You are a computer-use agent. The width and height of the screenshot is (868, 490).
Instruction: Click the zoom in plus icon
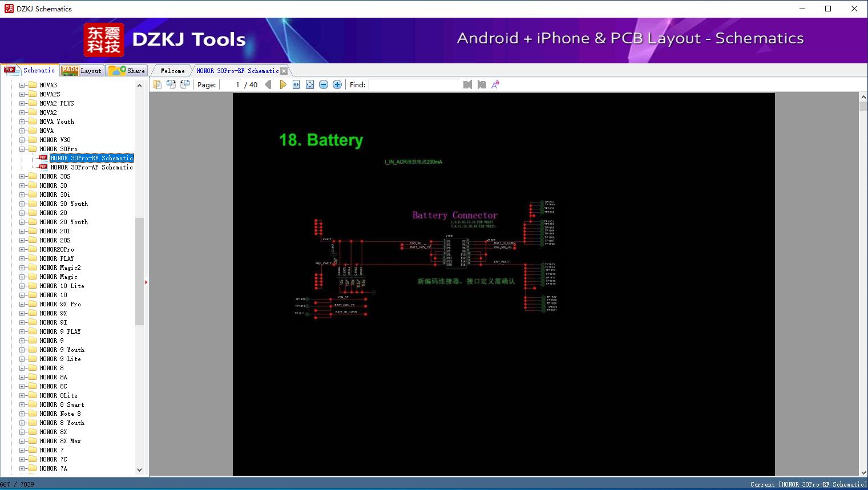[337, 84]
